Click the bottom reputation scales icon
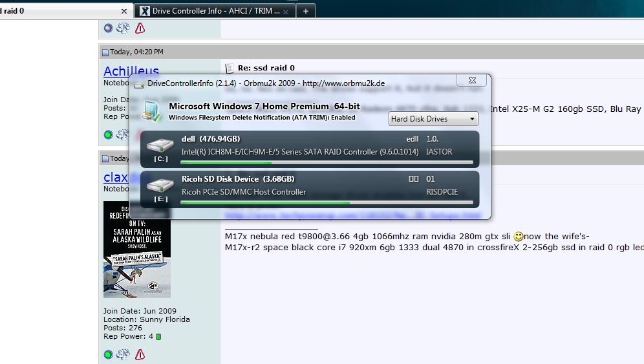This screenshot has width=644, height=364. coord(123,354)
